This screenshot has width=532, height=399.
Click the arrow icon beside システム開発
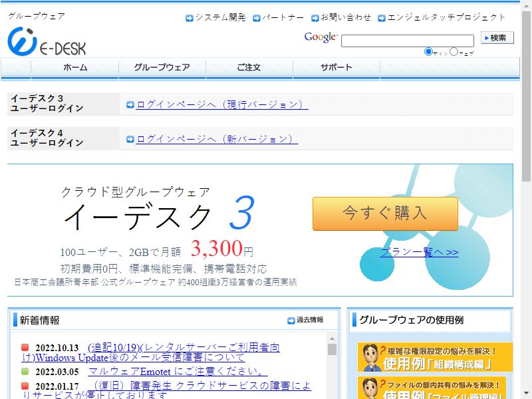[x=190, y=18]
